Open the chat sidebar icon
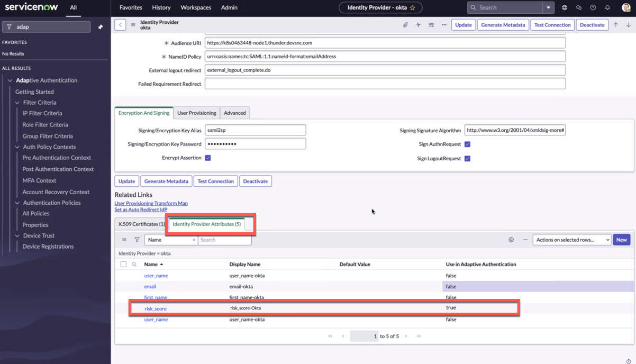636x364 pixels. pos(579,8)
